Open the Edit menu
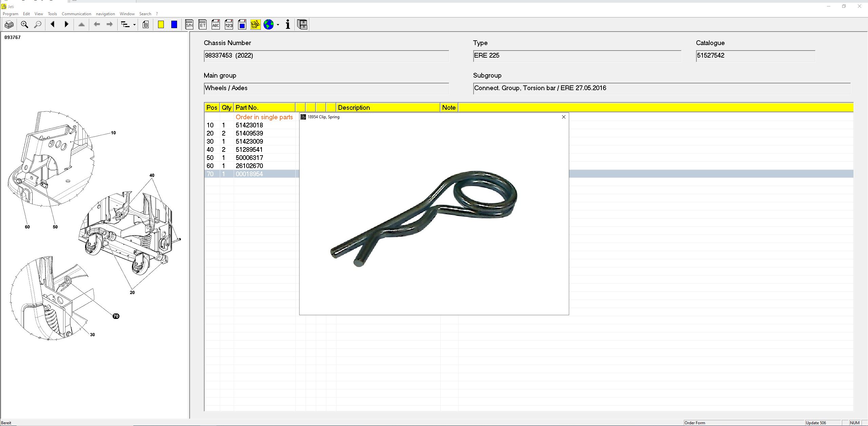Screen dimensions: 868x426 (x=26, y=14)
